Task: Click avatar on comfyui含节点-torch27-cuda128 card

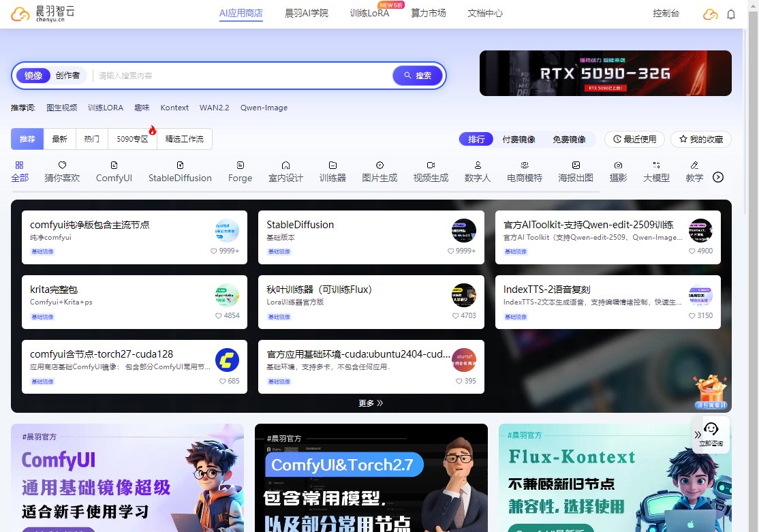Action: pos(227,360)
